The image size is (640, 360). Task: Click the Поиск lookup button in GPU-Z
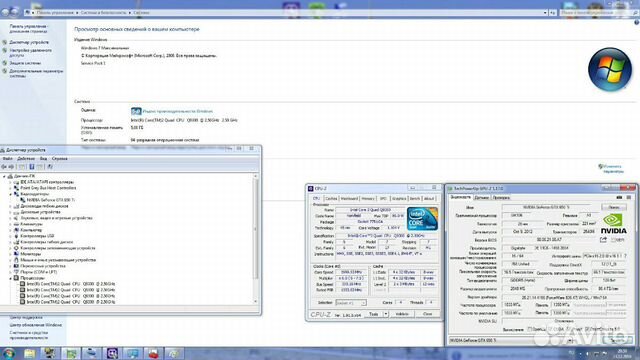(x=614, y=207)
